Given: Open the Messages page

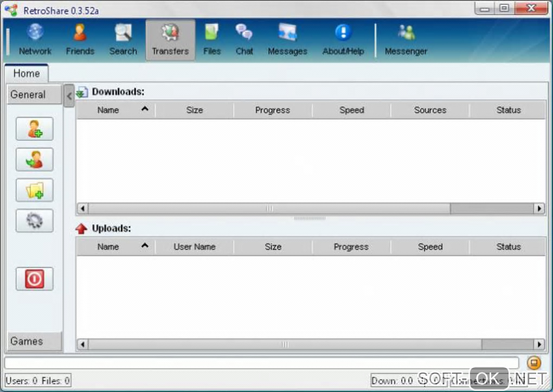Looking at the screenshot, I should tap(287, 40).
